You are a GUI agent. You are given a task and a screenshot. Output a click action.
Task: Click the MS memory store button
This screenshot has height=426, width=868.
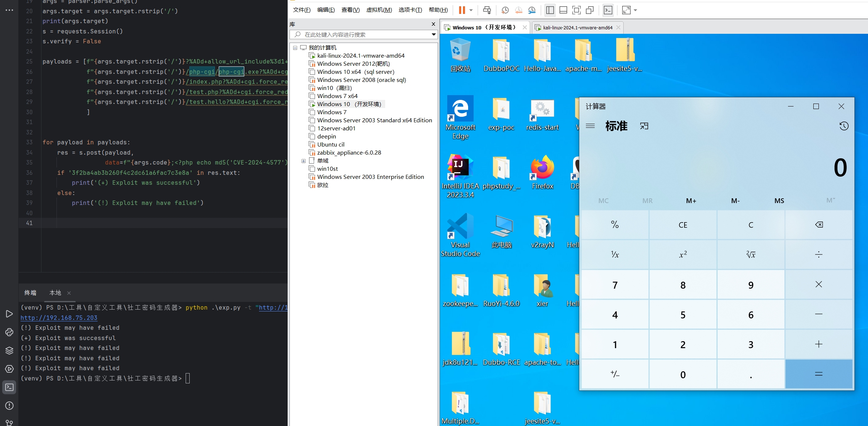(779, 201)
